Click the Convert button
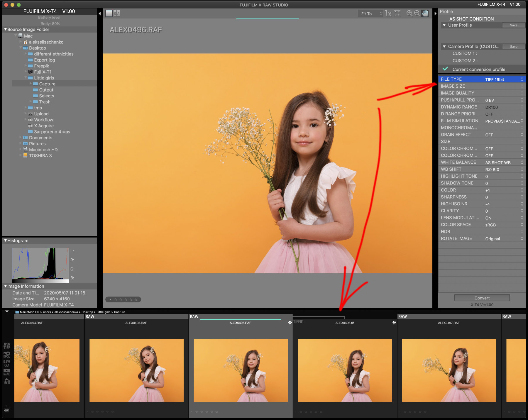528x420 pixels. point(482,298)
